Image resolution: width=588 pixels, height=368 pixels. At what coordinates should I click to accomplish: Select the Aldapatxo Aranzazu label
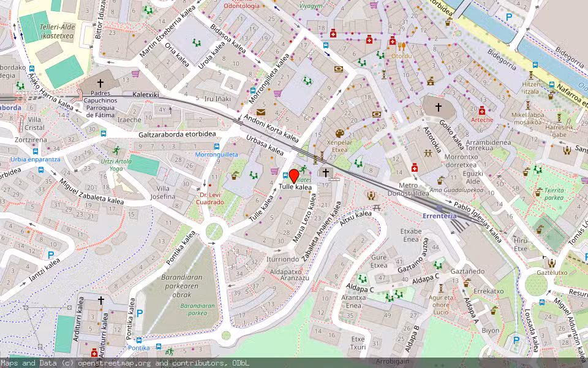coord(290,275)
